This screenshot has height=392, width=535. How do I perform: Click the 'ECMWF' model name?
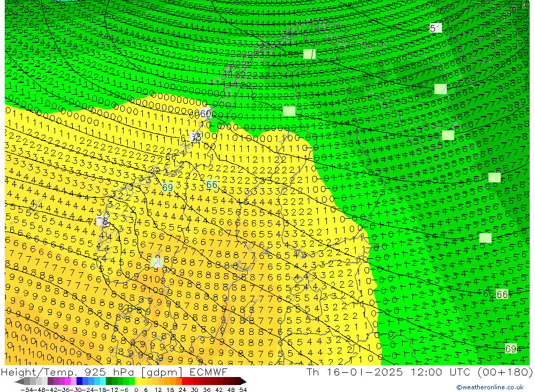pos(209,372)
